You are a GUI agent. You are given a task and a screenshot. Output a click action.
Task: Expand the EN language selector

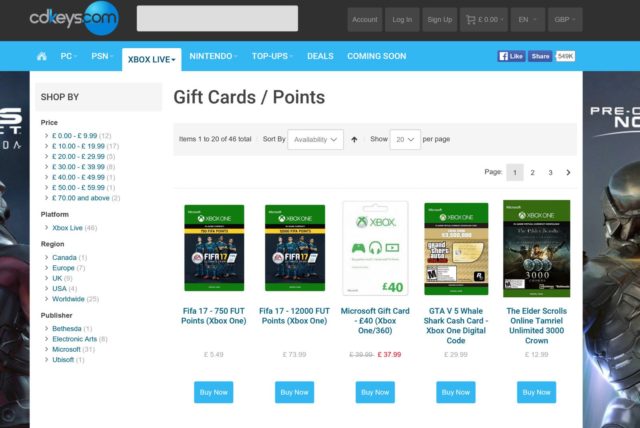pos(527,20)
